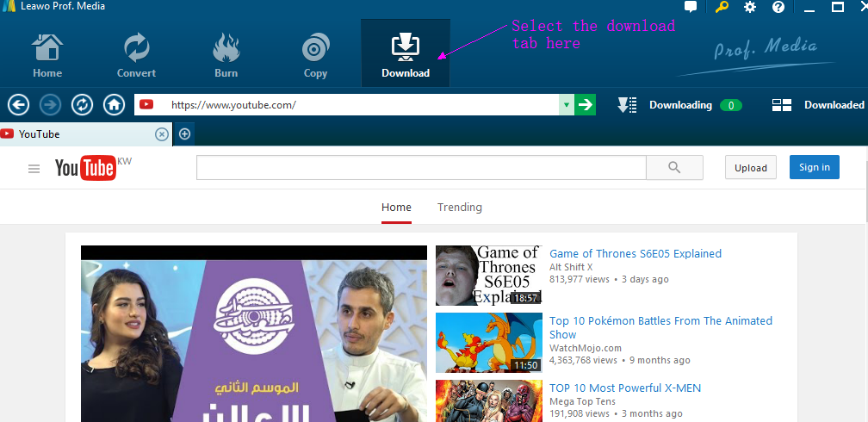Open the Convert module
Image resolution: width=868 pixels, height=422 pixels.
coord(136,55)
